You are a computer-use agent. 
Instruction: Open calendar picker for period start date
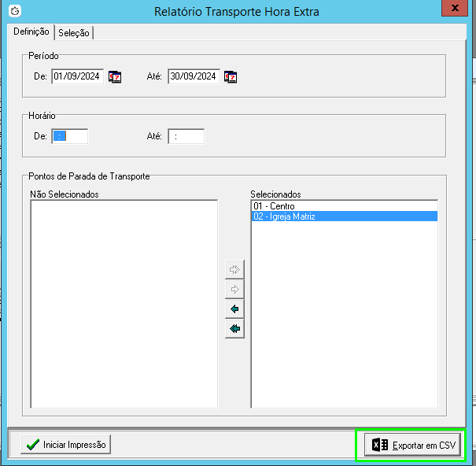pyautogui.click(x=116, y=77)
